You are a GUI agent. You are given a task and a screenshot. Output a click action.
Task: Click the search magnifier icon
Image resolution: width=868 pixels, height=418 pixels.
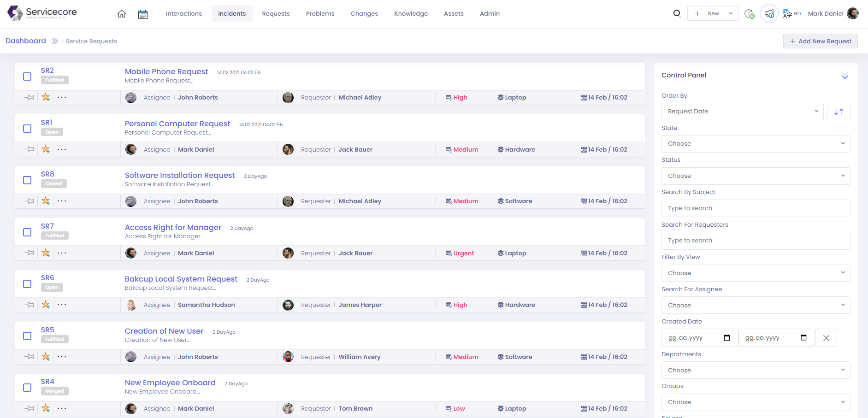tap(677, 13)
